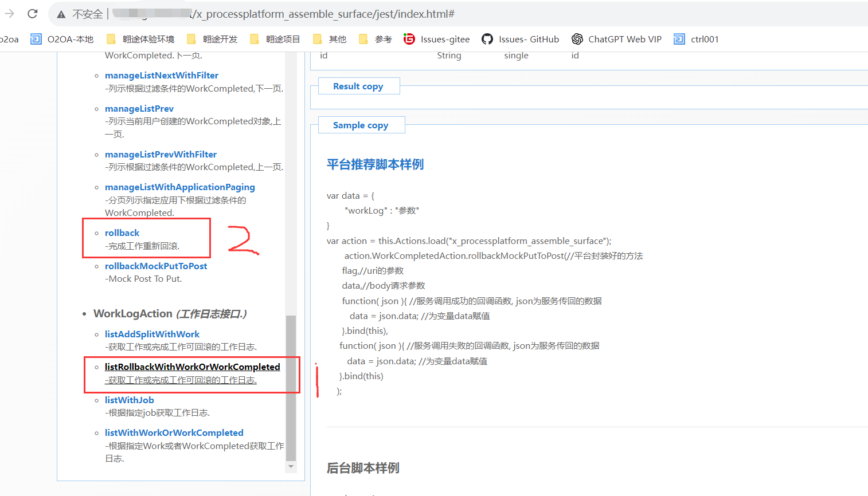The width and height of the screenshot is (868, 496).
Task: Click the WorkLogAction section heading
Action: coord(170,313)
